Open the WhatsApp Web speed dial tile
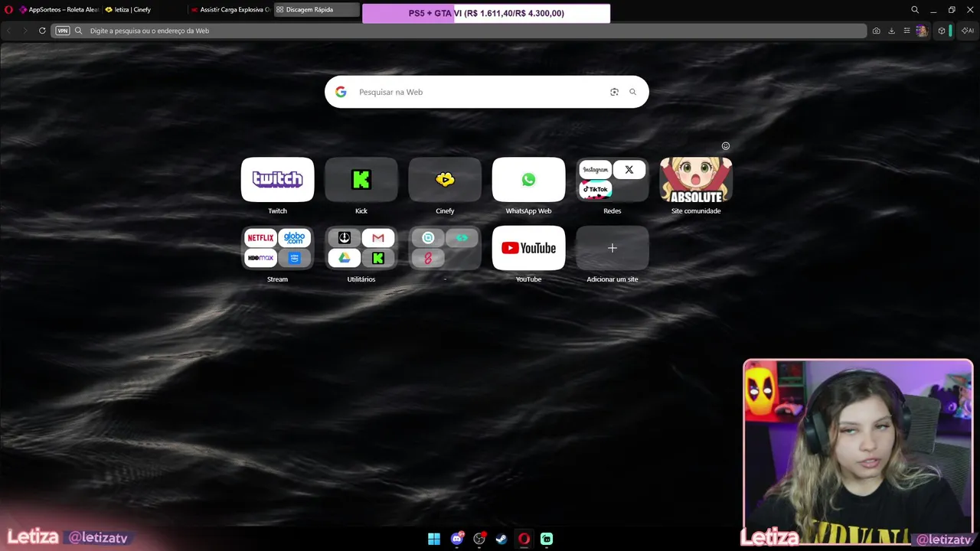 point(528,180)
